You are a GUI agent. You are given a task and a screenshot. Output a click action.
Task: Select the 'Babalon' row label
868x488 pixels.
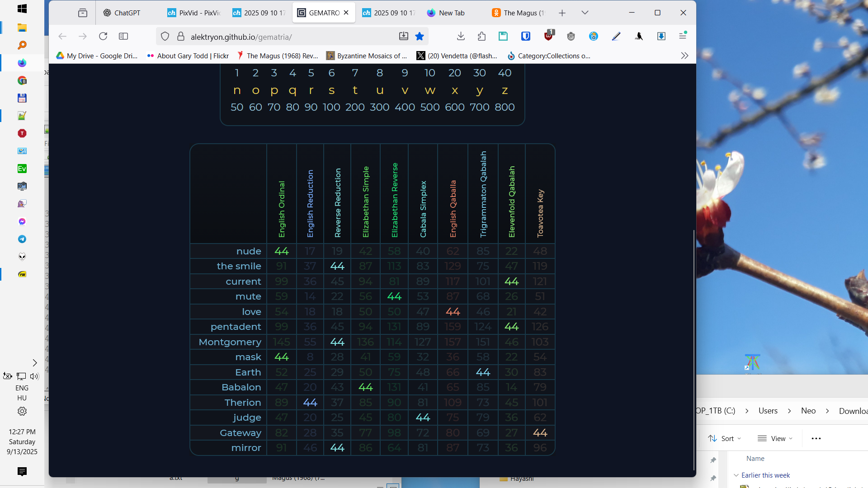[241, 387]
